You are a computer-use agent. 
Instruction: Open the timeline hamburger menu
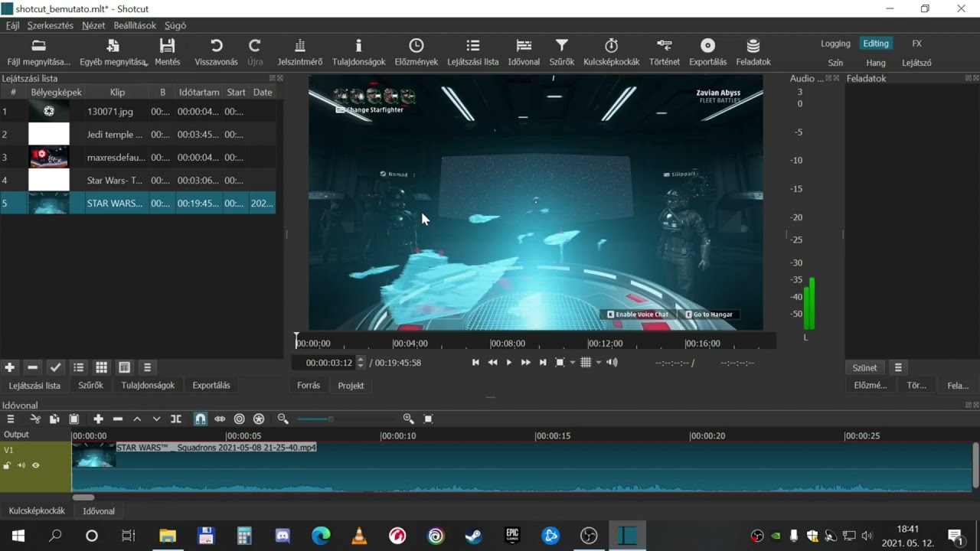(x=11, y=419)
